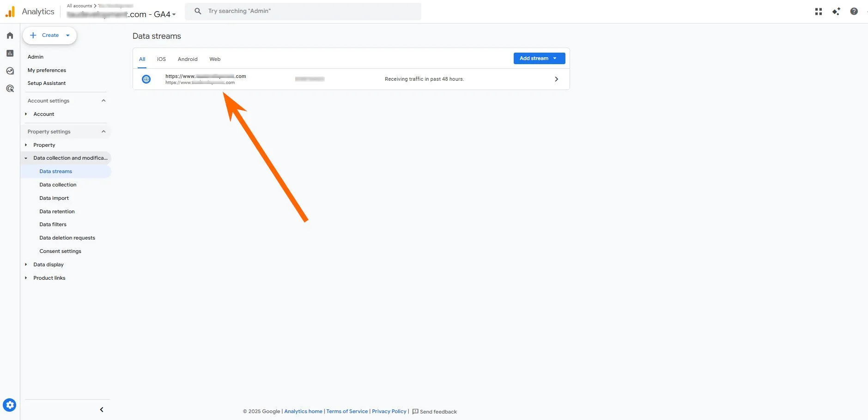Open the Create dropdown button
Screen dimensions: 868x420
click(x=50, y=36)
